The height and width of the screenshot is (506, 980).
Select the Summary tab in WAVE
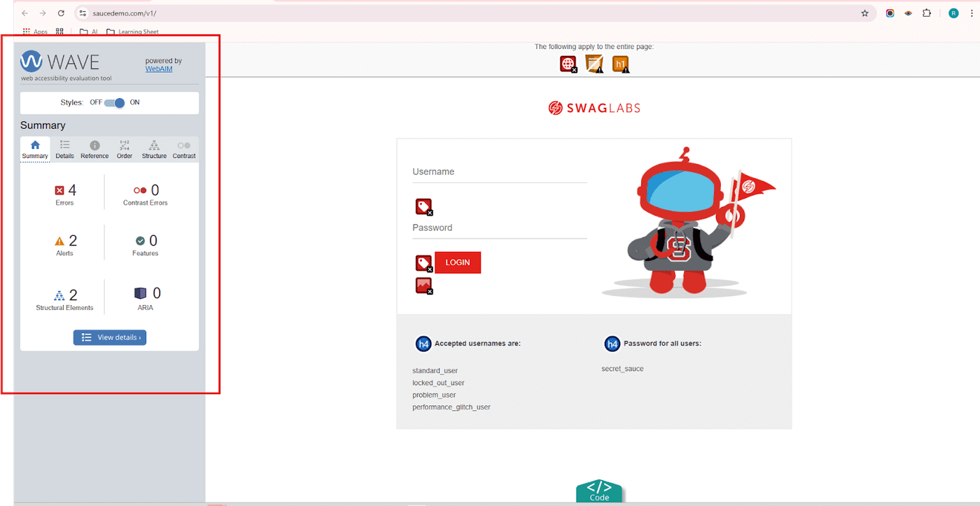point(35,150)
